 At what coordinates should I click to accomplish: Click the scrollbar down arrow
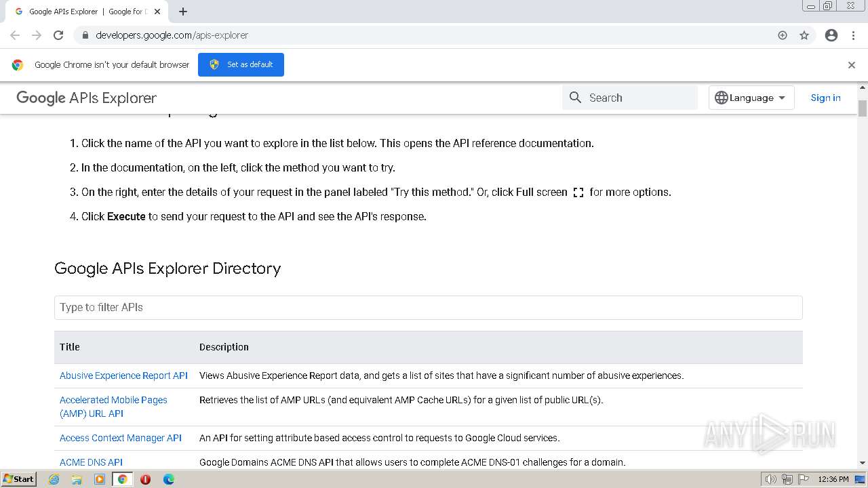pos(863,462)
